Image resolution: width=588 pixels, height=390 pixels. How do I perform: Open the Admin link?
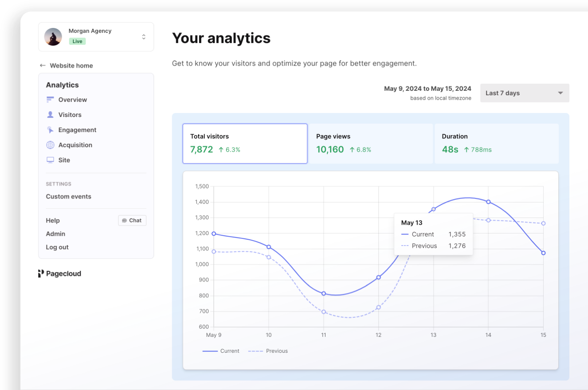point(55,234)
